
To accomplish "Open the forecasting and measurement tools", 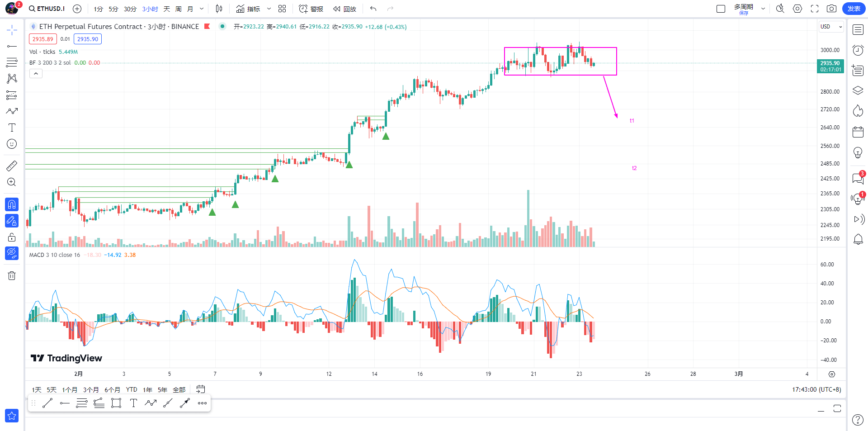I will tap(12, 95).
